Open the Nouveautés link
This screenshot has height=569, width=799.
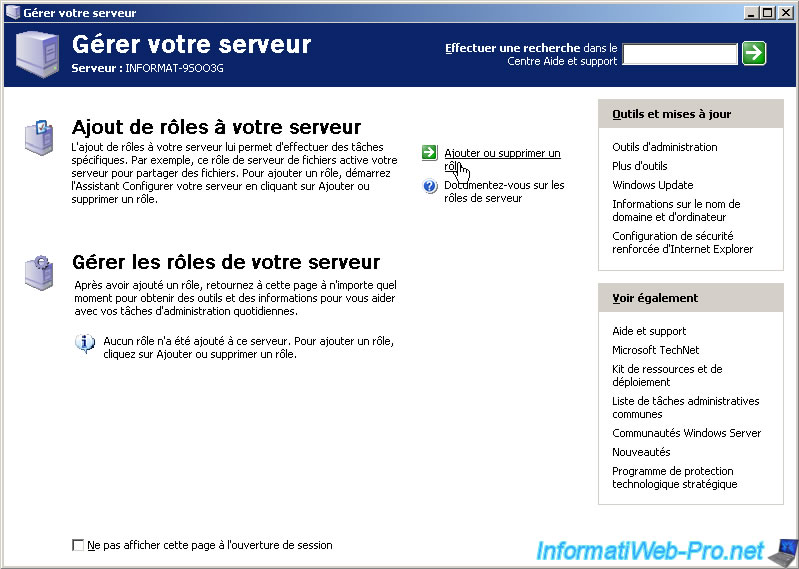point(641,452)
